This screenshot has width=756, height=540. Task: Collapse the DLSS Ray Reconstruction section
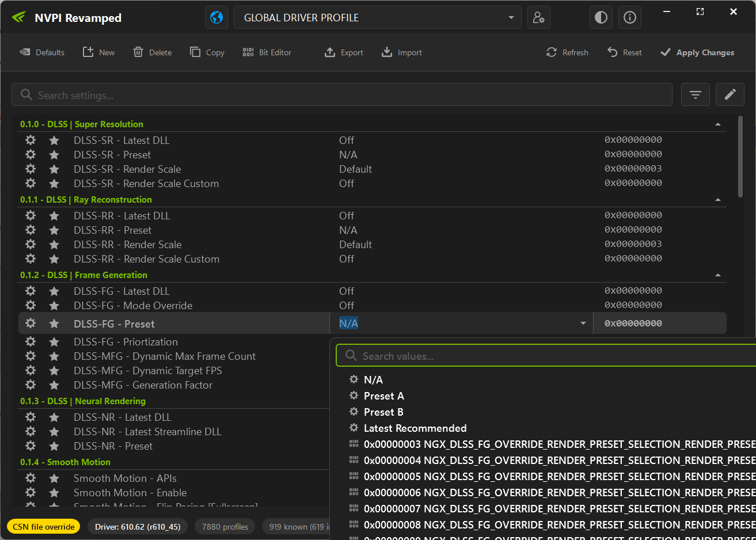(x=718, y=200)
